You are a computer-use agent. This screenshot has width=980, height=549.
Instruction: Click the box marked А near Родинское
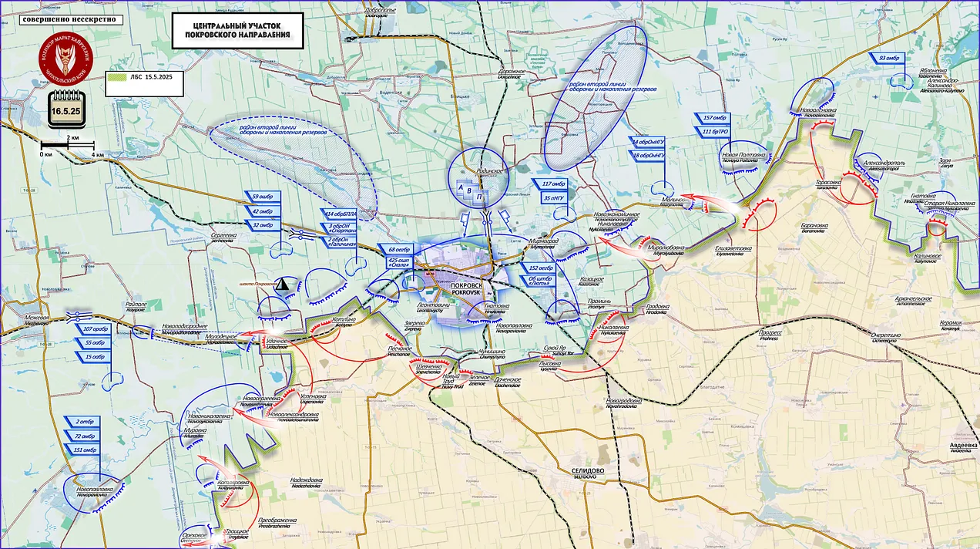click(461, 187)
